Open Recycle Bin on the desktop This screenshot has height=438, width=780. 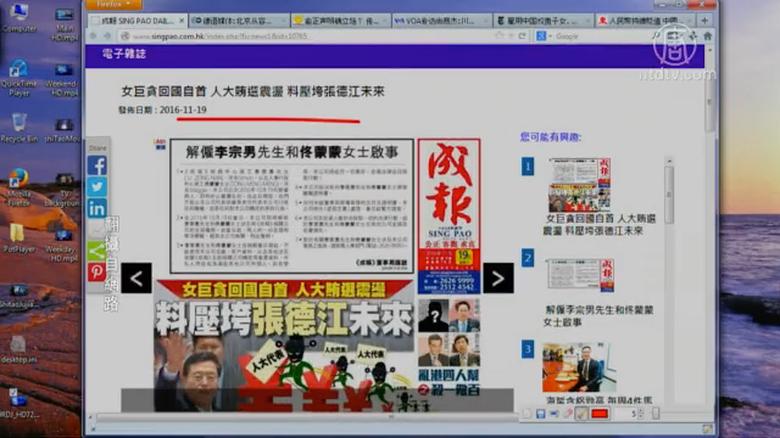19,127
